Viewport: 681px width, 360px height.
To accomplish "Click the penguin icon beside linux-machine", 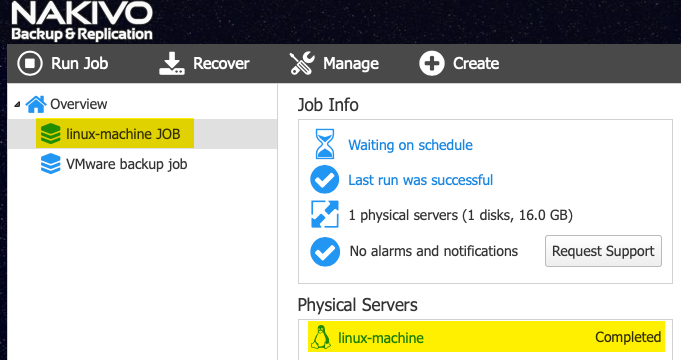I will 321,337.
